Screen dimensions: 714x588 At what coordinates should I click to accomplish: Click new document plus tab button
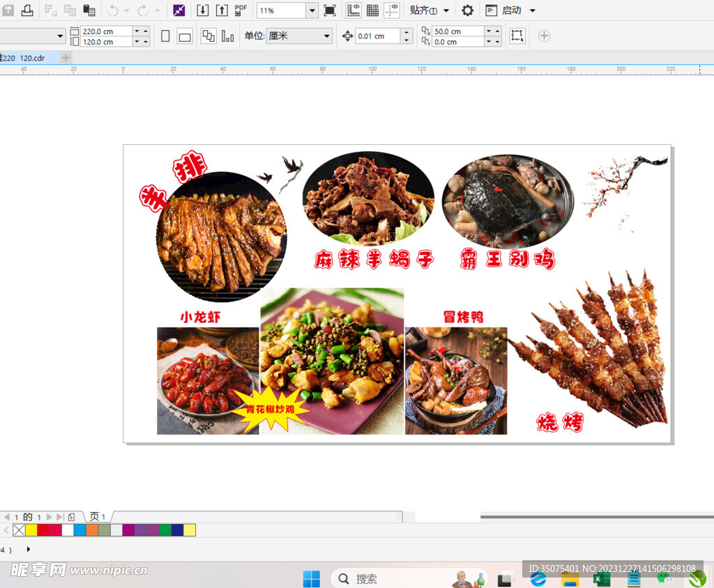click(66, 58)
